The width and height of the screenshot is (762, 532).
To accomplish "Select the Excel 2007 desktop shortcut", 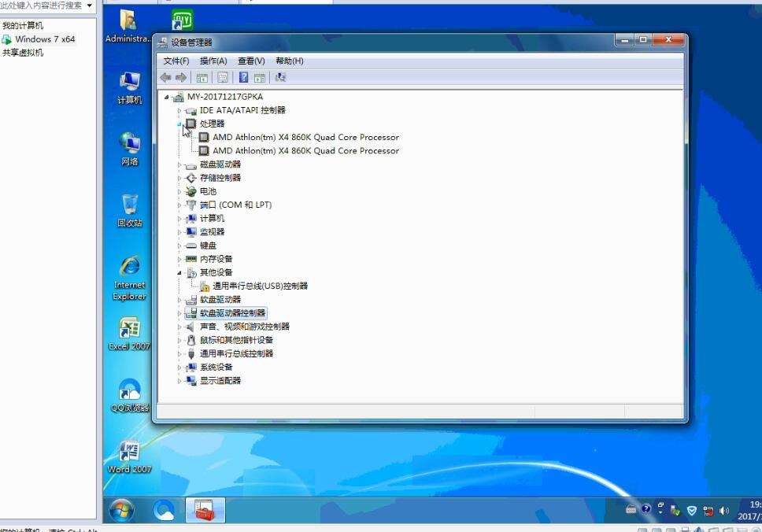I will (x=129, y=334).
